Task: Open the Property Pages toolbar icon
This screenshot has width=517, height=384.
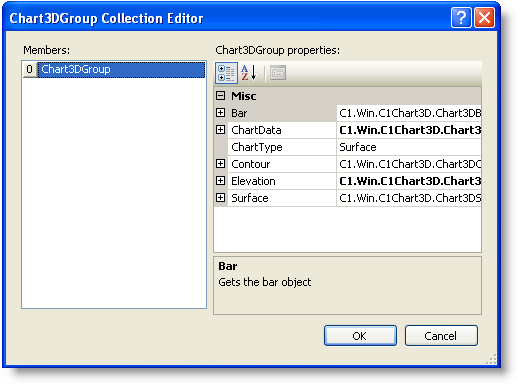Action: pyautogui.click(x=278, y=73)
